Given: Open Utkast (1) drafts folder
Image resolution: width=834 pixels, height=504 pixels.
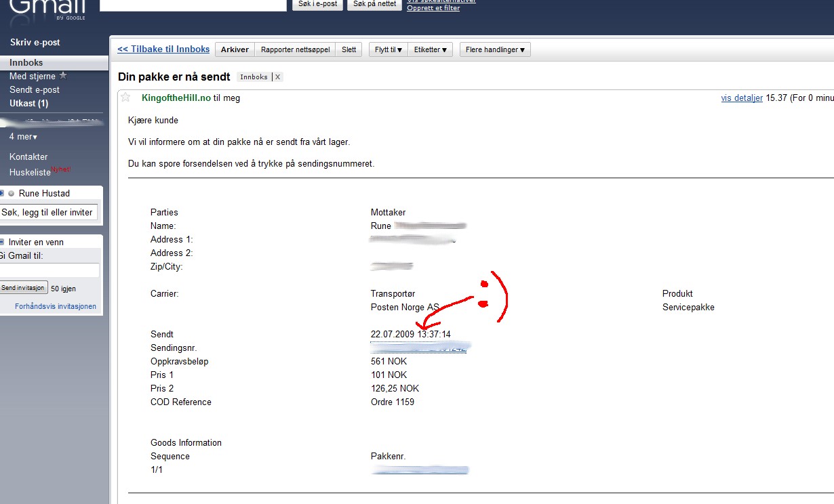Looking at the screenshot, I should click(x=28, y=103).
